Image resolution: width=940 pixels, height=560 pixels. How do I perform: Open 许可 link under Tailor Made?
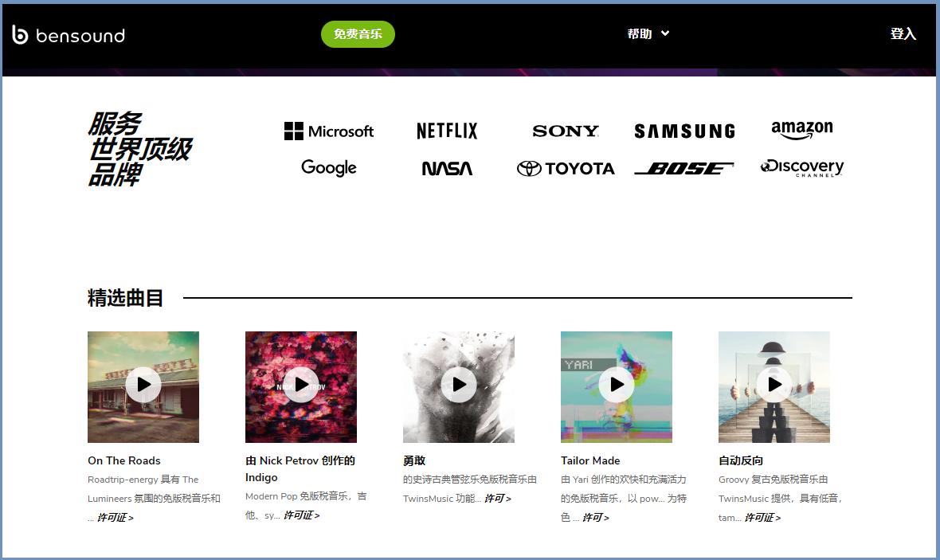596,518
